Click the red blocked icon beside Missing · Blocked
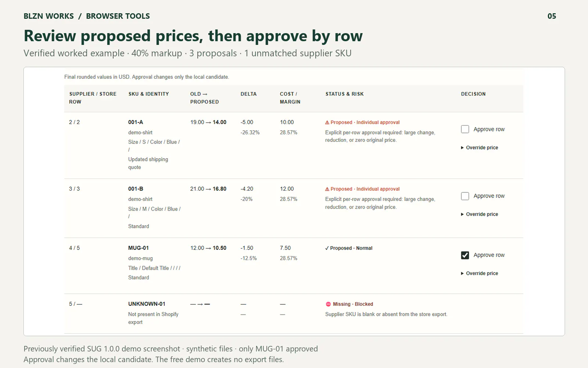 pos(328,304)
